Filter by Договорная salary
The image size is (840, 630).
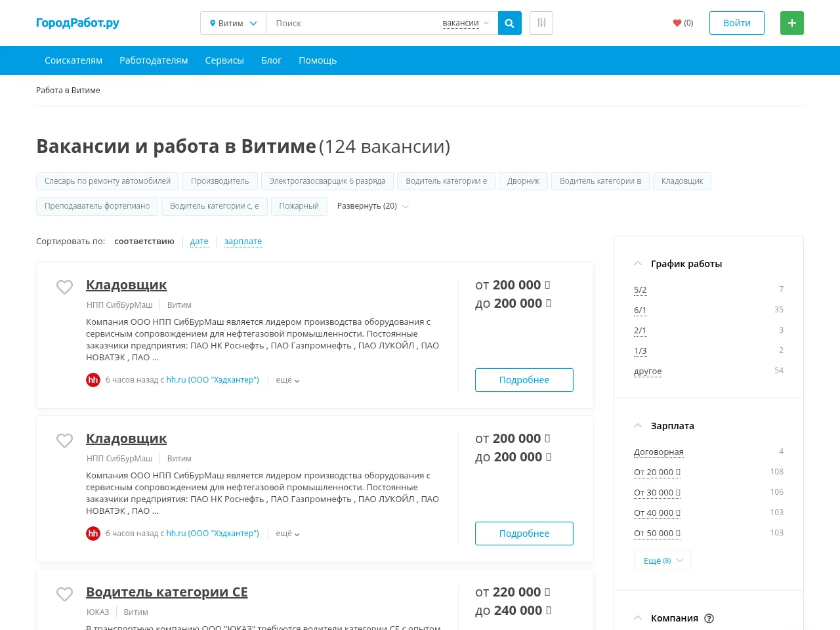659,452
